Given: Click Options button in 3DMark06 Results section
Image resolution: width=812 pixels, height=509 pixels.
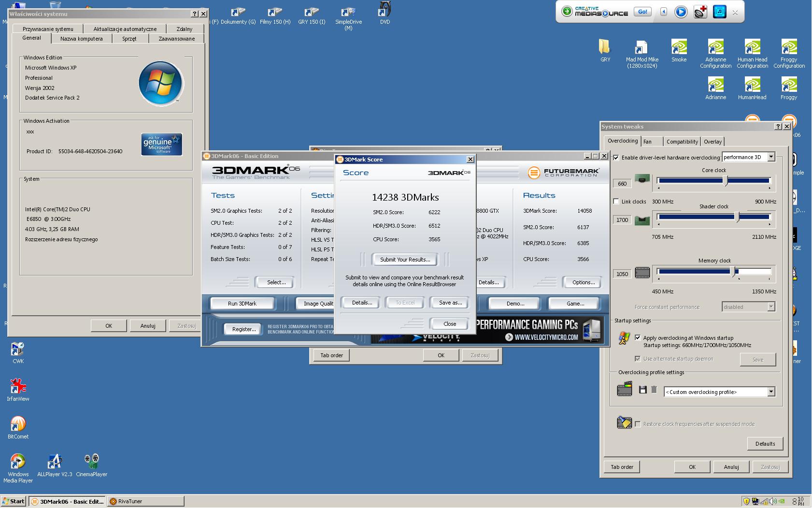Looking at the screenshot, I should click(584, 282).
